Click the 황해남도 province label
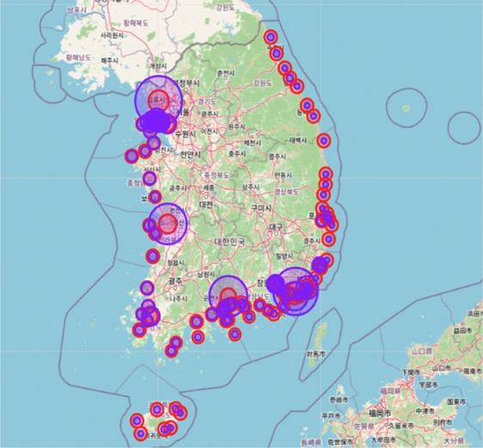 point(78,58)
